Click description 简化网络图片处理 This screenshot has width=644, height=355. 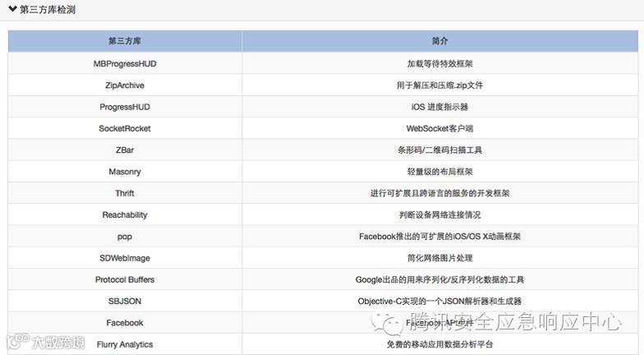[440, 258]
